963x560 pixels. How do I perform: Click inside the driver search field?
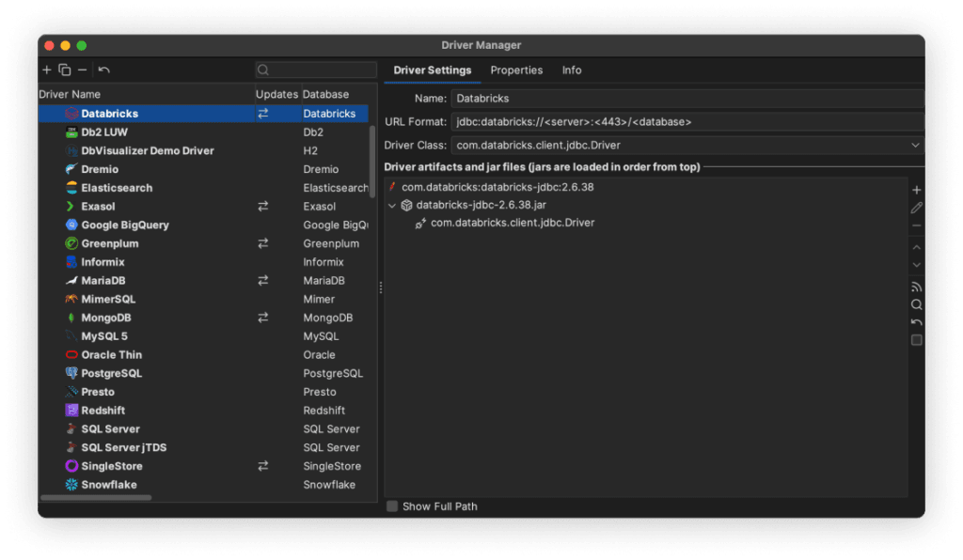tap(315, 70)
